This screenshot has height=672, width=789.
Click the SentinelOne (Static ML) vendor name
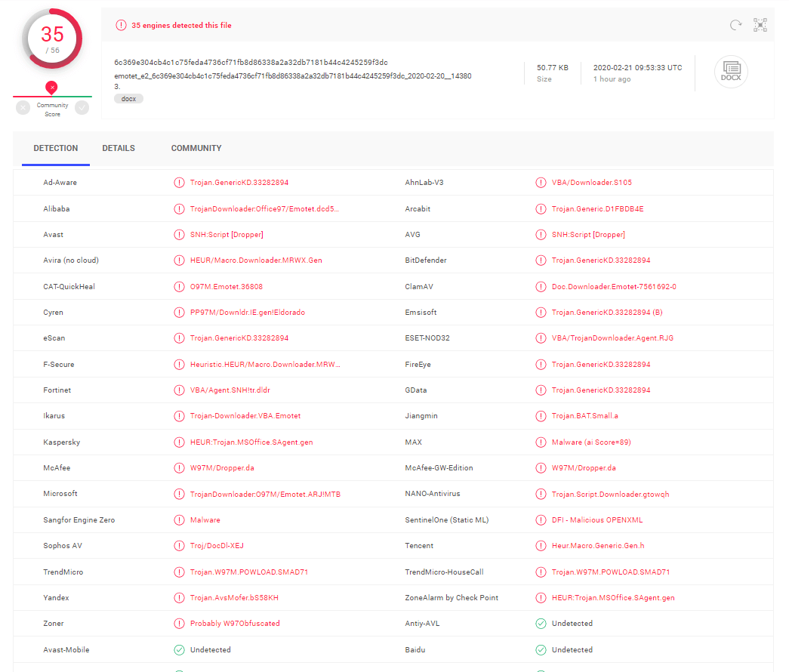pyautogui.click(x=447, y=520)
